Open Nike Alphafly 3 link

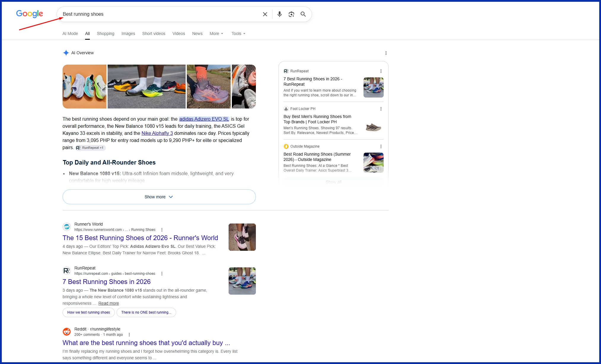pos(157,133)
